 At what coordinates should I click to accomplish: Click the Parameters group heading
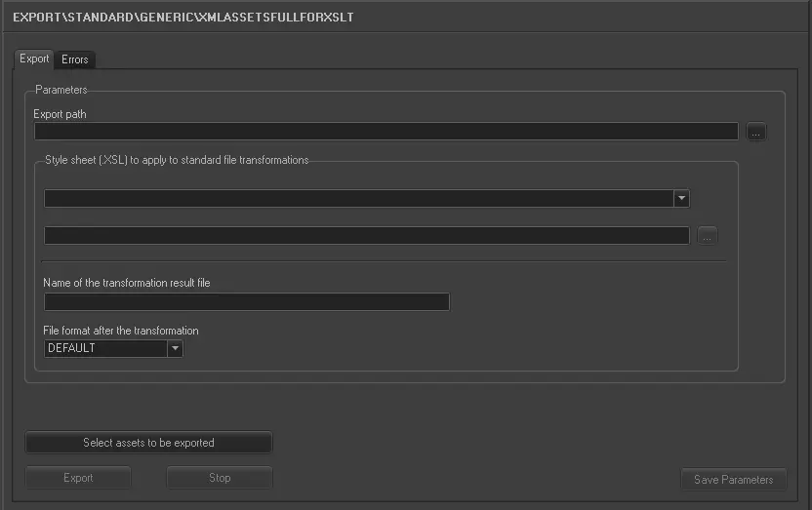click(61, 90)
